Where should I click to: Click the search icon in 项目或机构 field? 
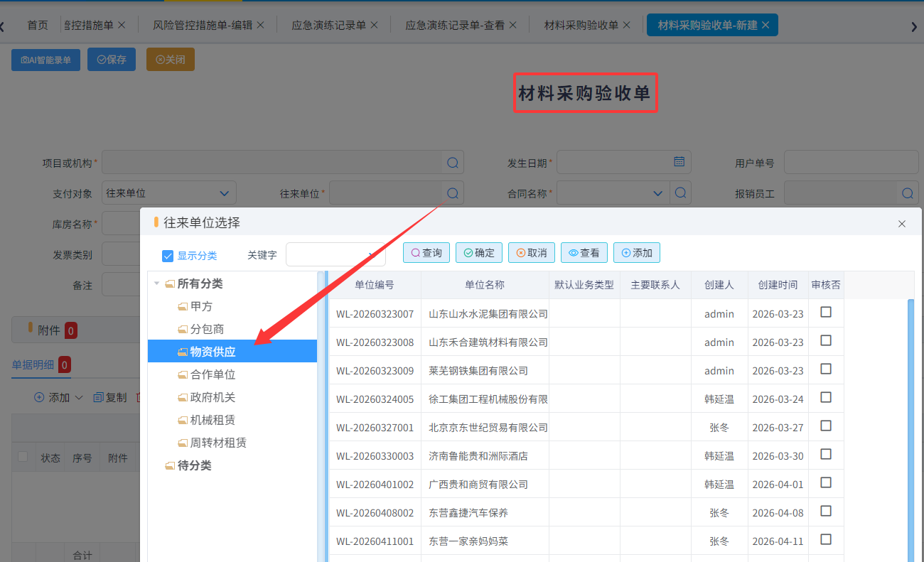[453, 163]
